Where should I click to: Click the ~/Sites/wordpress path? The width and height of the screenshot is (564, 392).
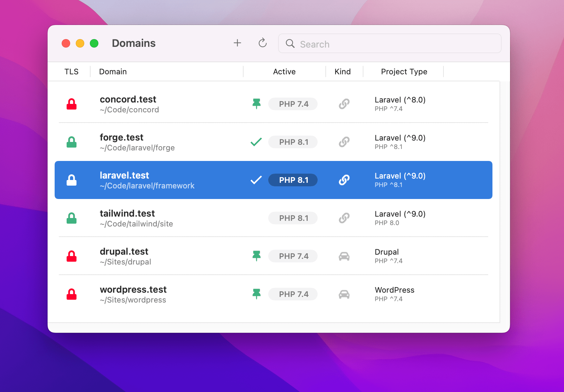(133, 300)
